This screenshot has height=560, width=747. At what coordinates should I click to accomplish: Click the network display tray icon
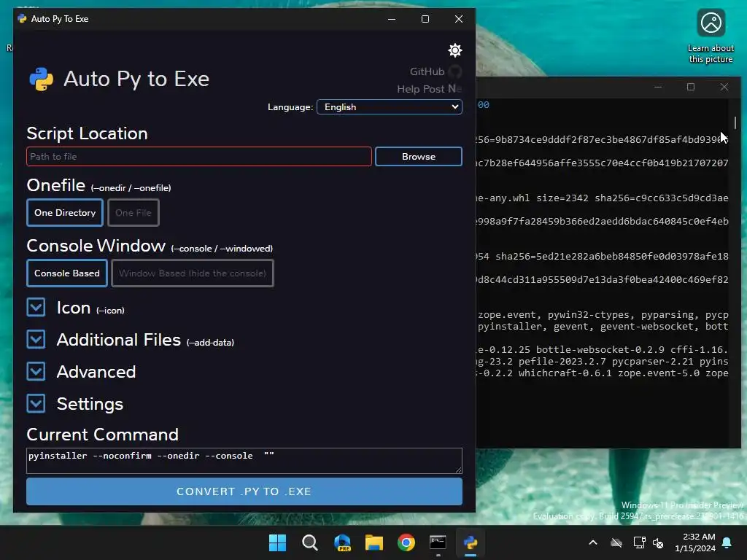pos(639,542)
